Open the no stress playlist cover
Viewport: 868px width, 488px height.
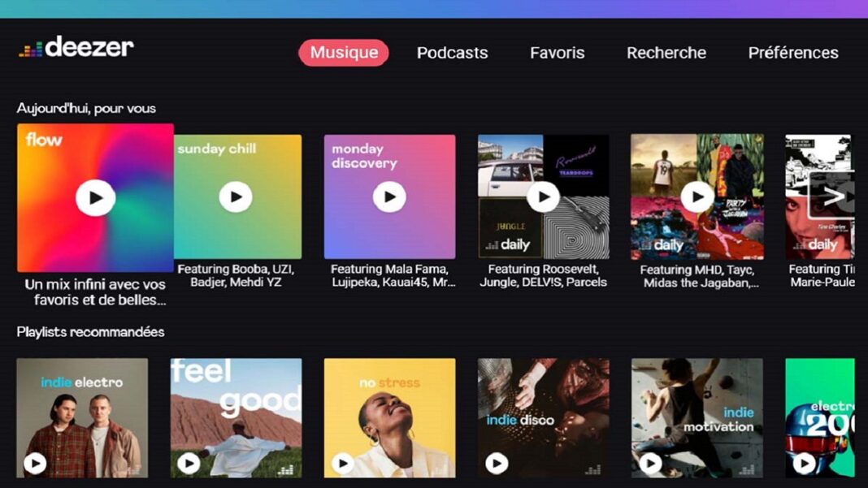pyautogui.click(x=390, y=417)
